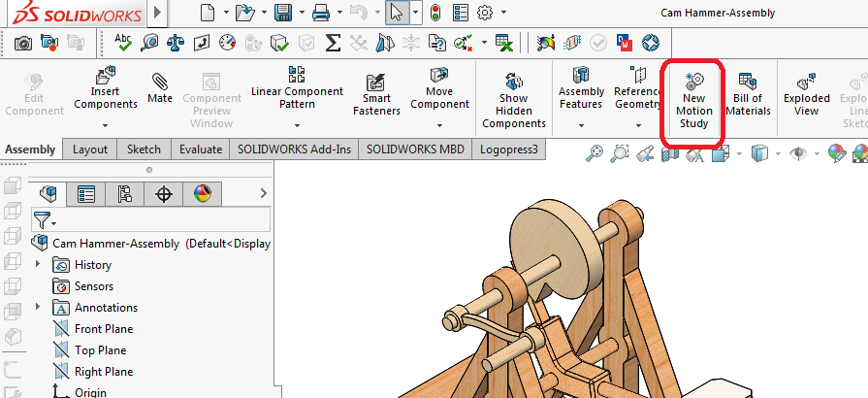
Task: Start video recording with the red-dot camera icon
Action: [x=49, y=43]
